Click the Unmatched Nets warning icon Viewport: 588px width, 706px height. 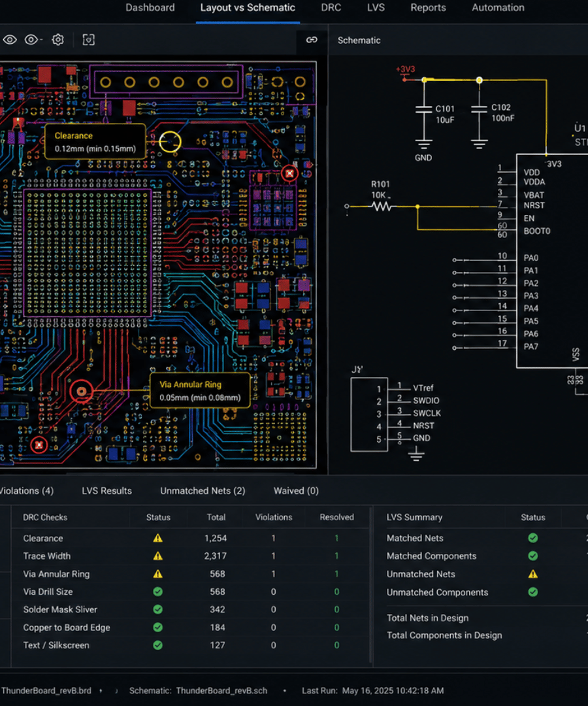coord(533,574)
